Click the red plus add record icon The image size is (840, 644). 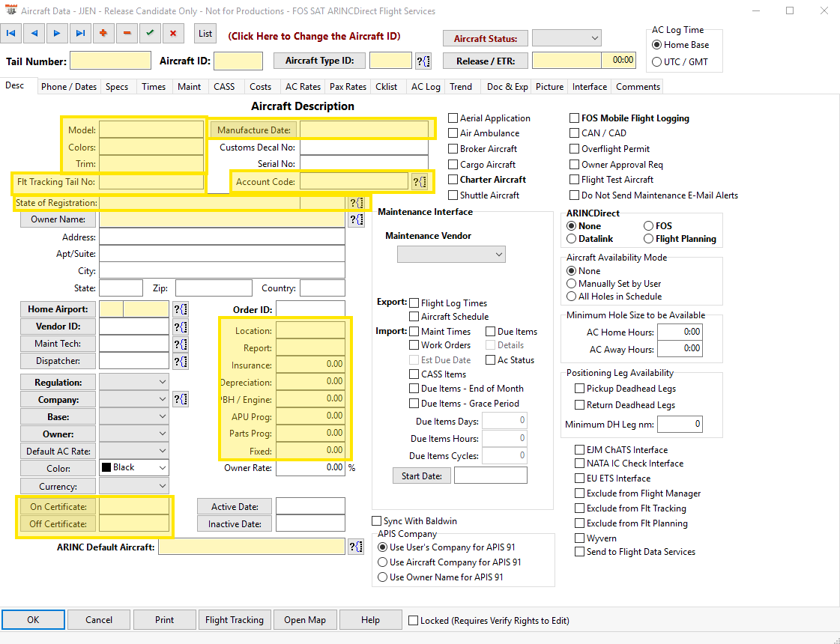[103, 33]
